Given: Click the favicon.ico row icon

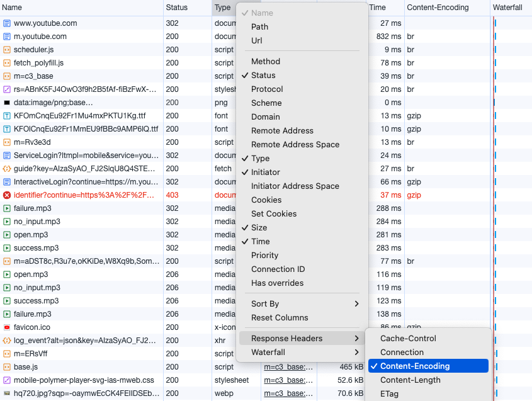Looking at the screenshot, I should point(7,327).
